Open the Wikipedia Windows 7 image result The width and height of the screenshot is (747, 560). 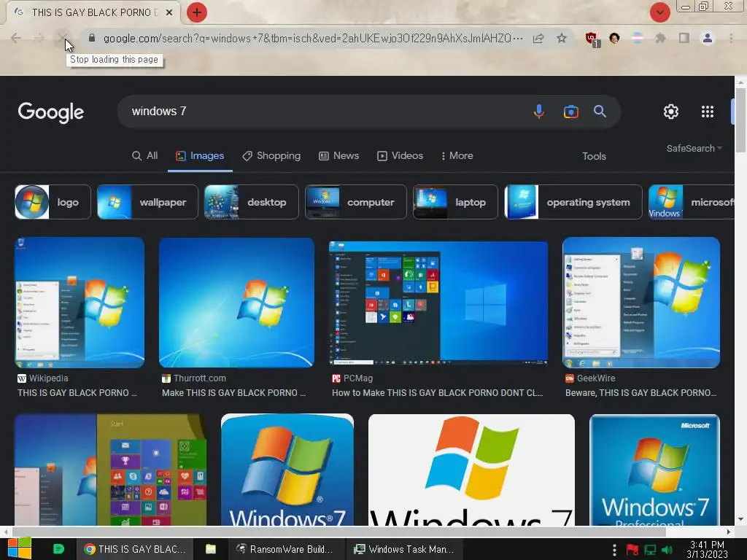coord(80,303)
